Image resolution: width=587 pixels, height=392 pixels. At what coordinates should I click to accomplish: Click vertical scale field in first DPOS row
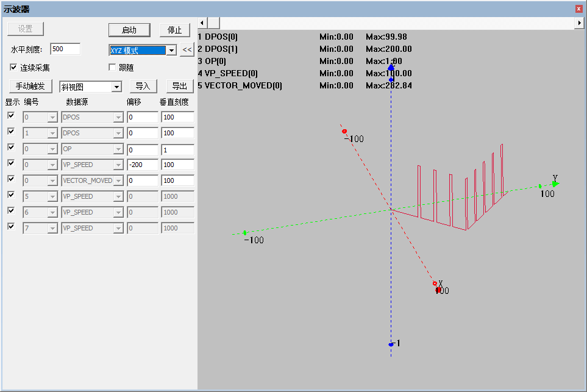pyautogui.click(x=177, y=117)
